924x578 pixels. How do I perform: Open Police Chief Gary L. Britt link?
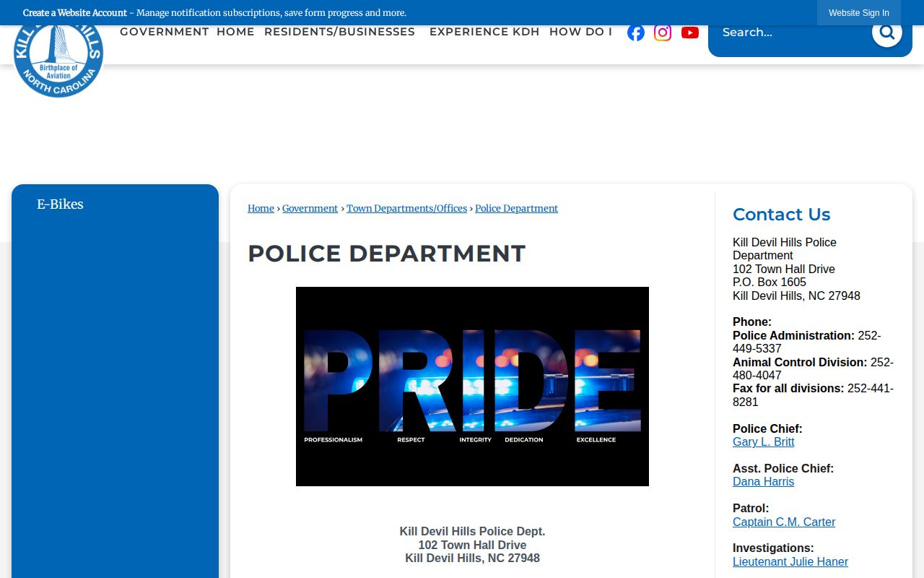click(x=763, y=442)
